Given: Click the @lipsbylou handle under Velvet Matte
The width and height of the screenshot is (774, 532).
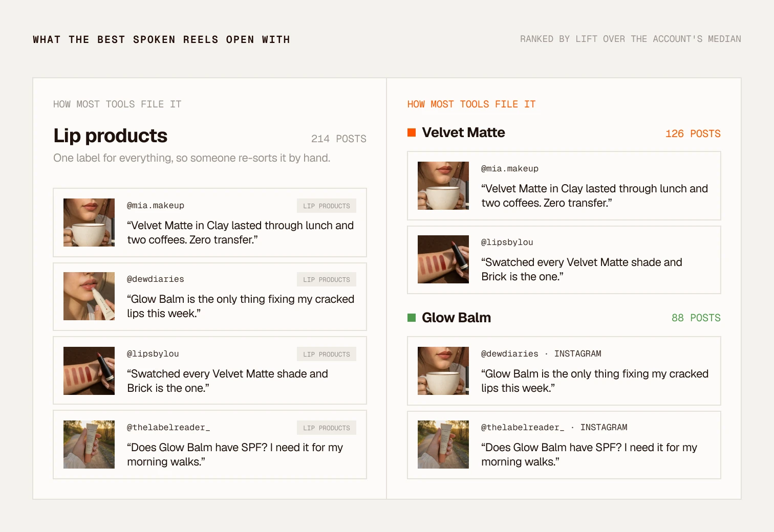Looking at the screenshot, I should tap(507, 242).
